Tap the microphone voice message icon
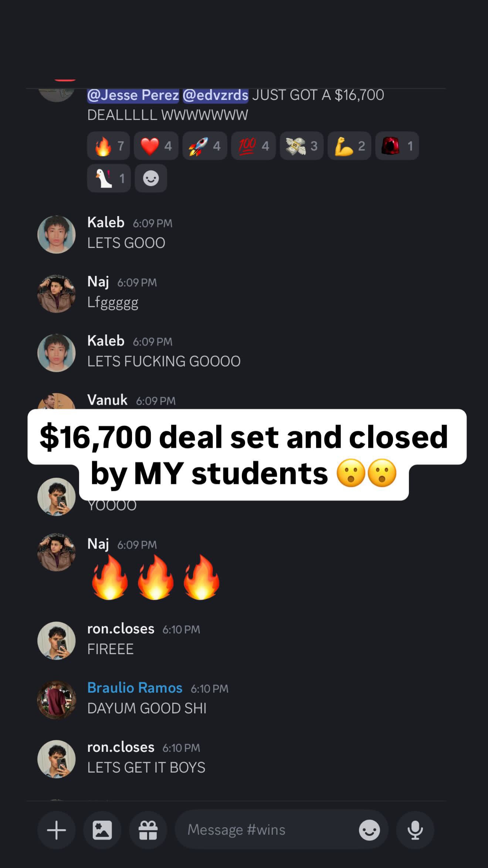Viewport: 488px width, 868px height. 415,830
